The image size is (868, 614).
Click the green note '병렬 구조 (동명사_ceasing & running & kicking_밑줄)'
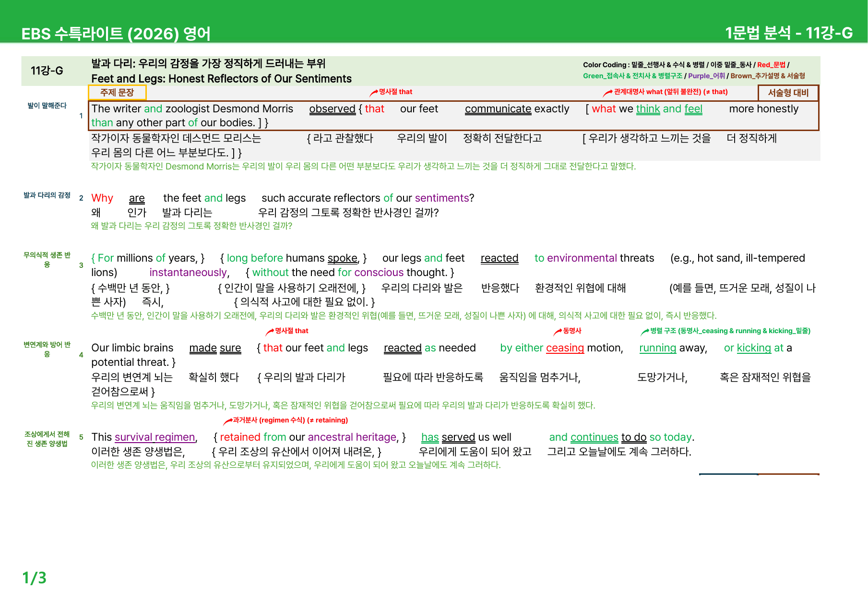coord(730,331)
